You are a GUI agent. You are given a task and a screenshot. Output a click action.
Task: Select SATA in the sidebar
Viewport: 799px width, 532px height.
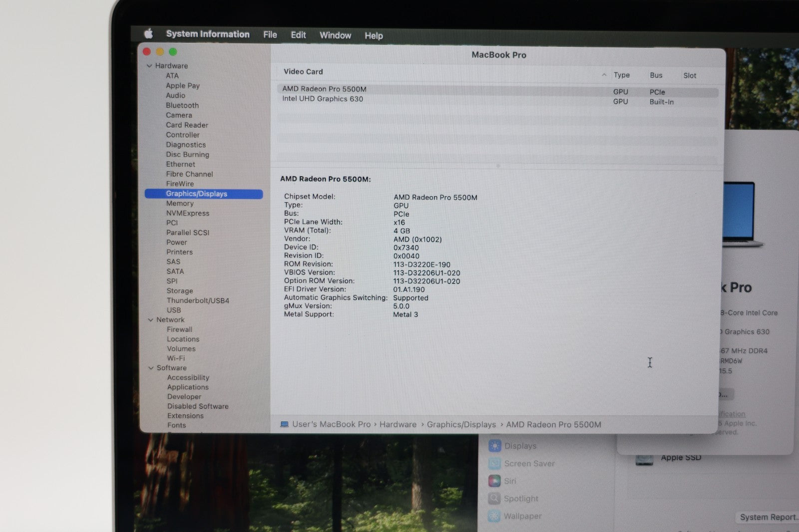[x=175, y=271]
